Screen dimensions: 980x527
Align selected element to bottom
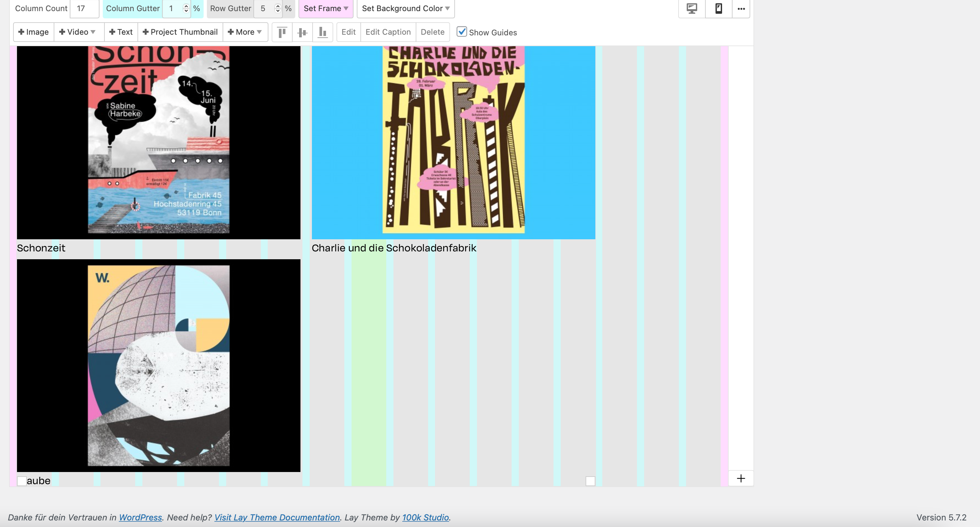tap(322, 32)
